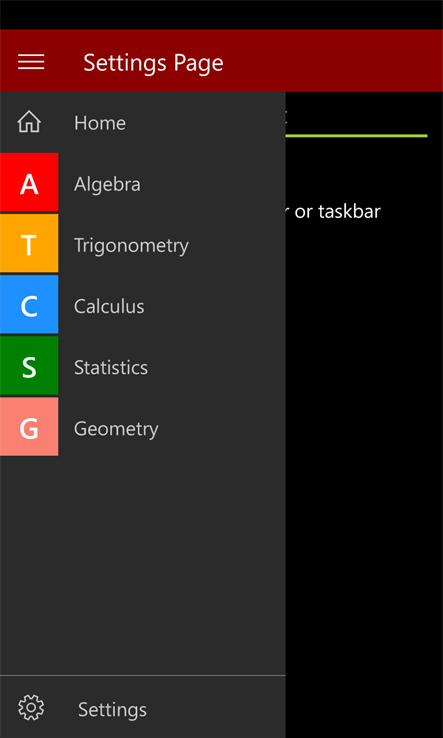Open the green S Statistics tile

coord(29,366)
